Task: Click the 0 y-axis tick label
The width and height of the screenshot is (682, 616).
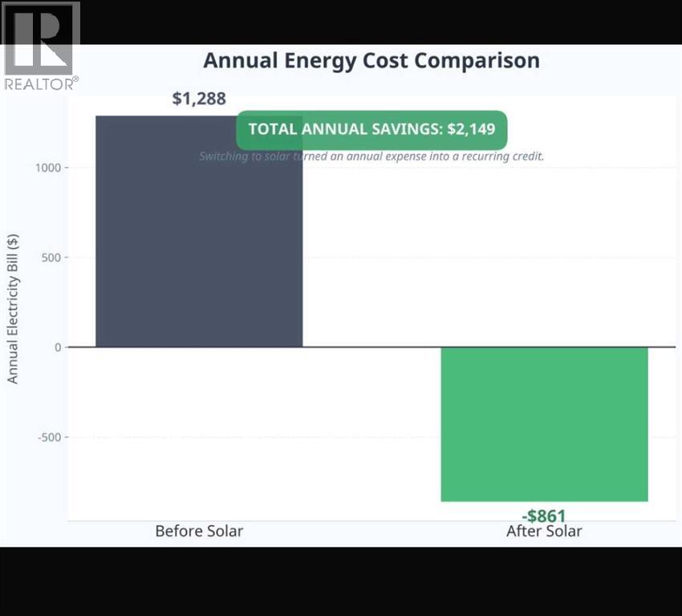Action: [x=58, y=347]
